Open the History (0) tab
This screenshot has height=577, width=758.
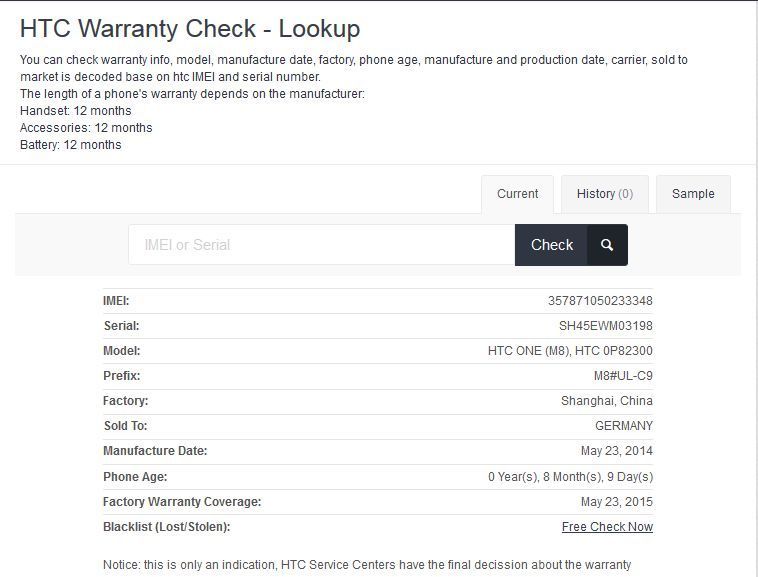tap(605, 194)
